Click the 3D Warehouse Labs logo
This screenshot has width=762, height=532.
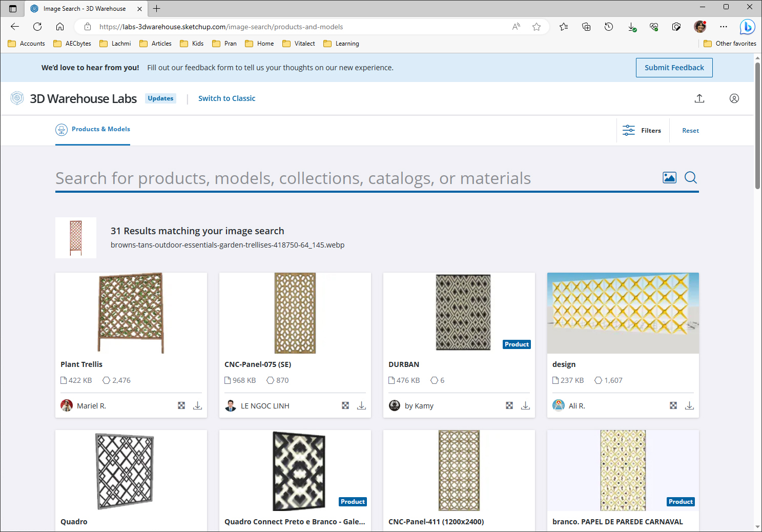pyautogui.click(x=74, y=98)
